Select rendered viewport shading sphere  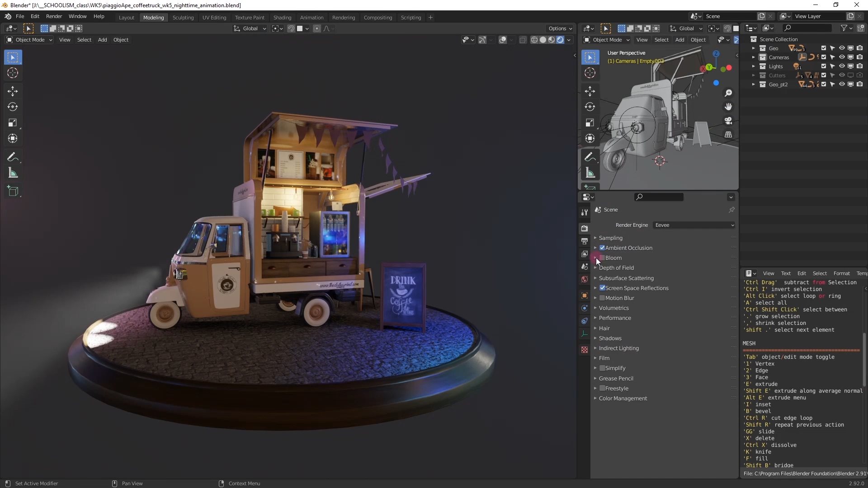[560, 40]
